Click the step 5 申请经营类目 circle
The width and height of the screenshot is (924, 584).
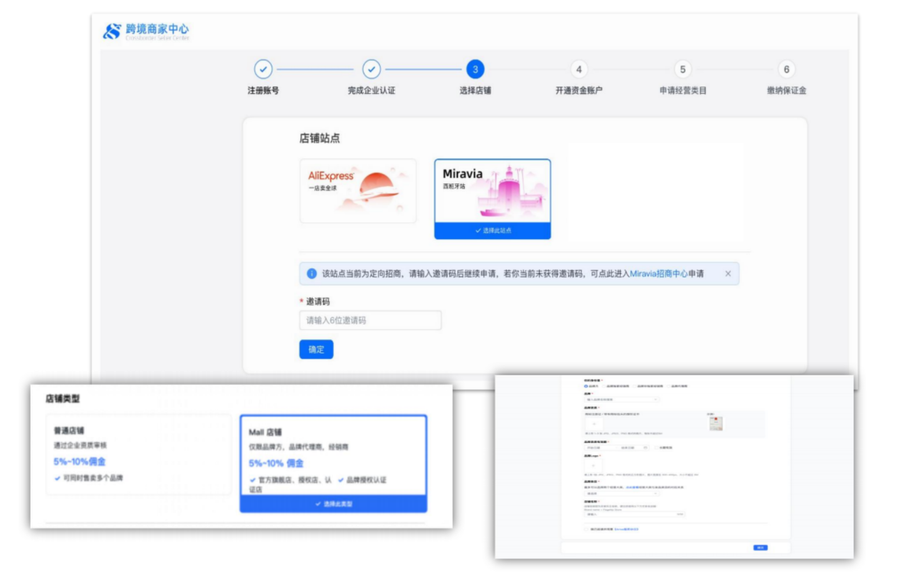682,70
